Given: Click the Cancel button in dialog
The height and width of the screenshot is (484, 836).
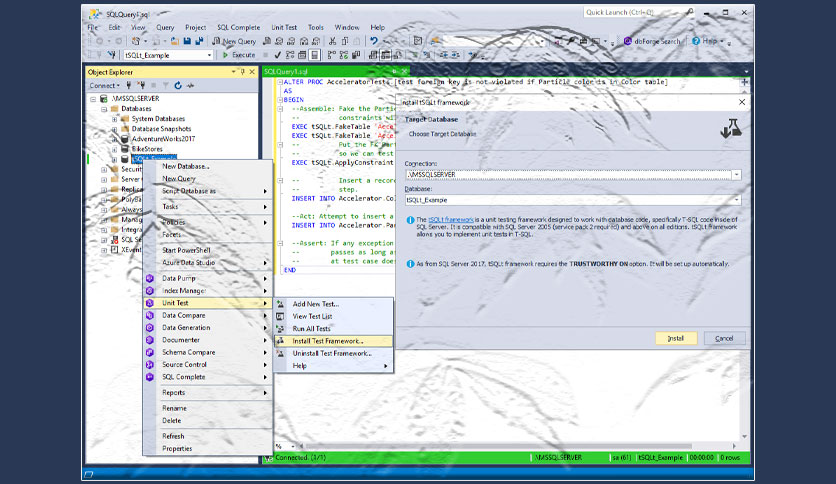Looking at the screenshot, I should point(724,338).
